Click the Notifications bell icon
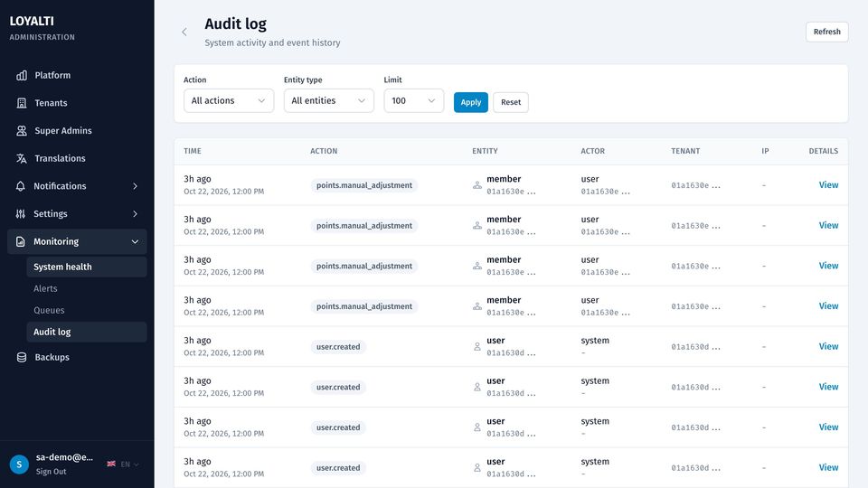The image size is (868, 488). 21,186
